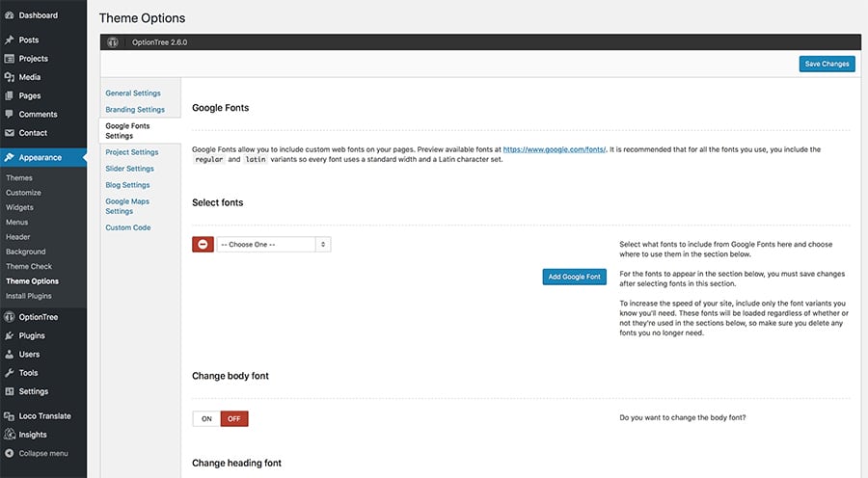Viewport: 868px width, 478px height.
Task: Click the Save Changes button
Action: (827, 64)
